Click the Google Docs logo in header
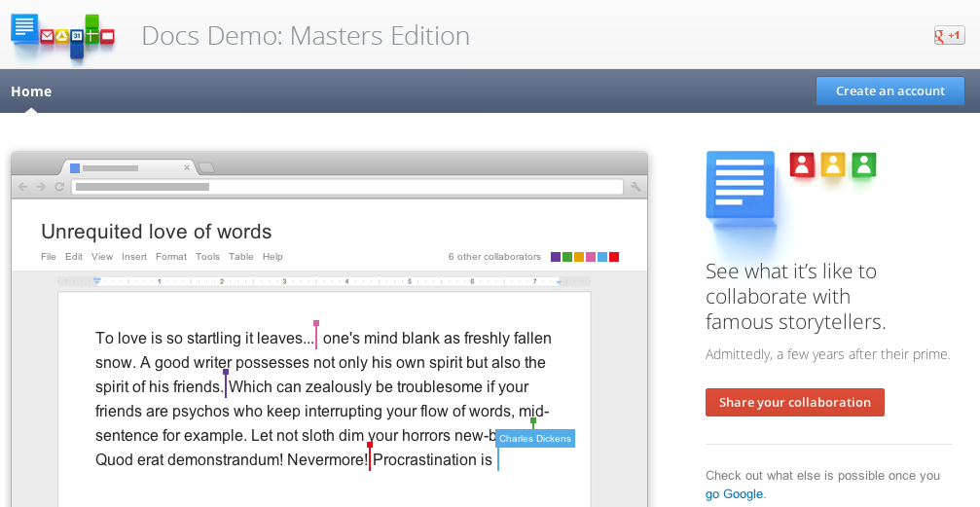Screen dimensions: 980x507 tap(63, 36)
